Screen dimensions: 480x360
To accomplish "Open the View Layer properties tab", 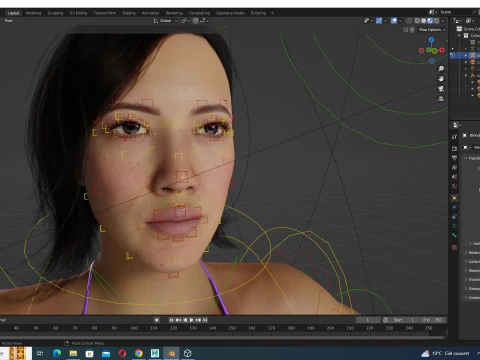I will pos(454,167).
